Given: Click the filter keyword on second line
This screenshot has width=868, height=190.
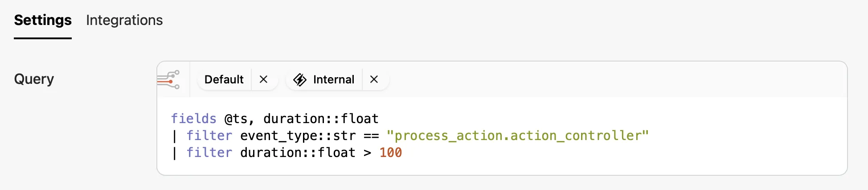Looking at the screenshot, I should coord(209,136).
